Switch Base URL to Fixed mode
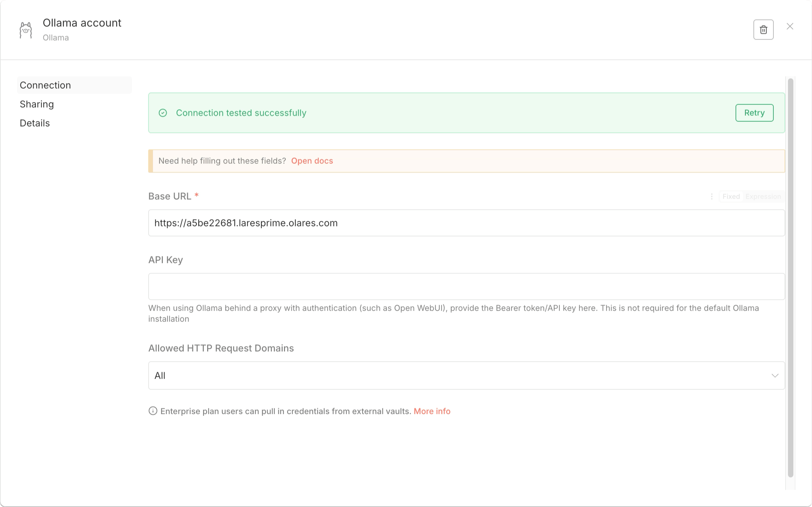812x507 pixels. (731, 197)
